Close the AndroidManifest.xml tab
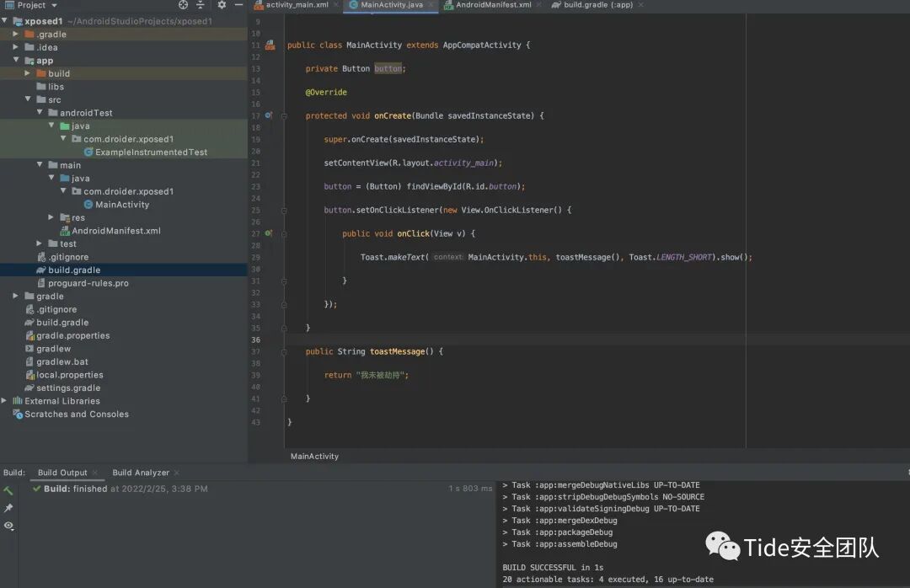 [x=538, y=5]
